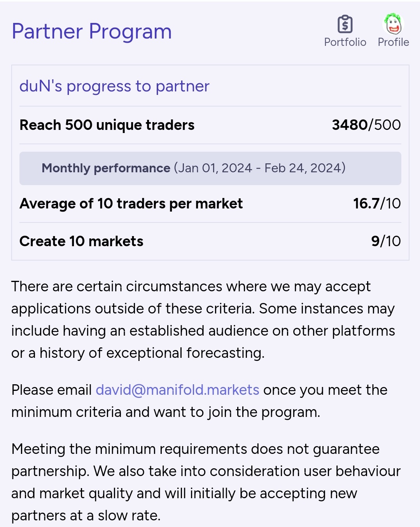Click the 3480/500 traders count
Image resolution: width=420 pixels, height=527 pixels.
366,125
